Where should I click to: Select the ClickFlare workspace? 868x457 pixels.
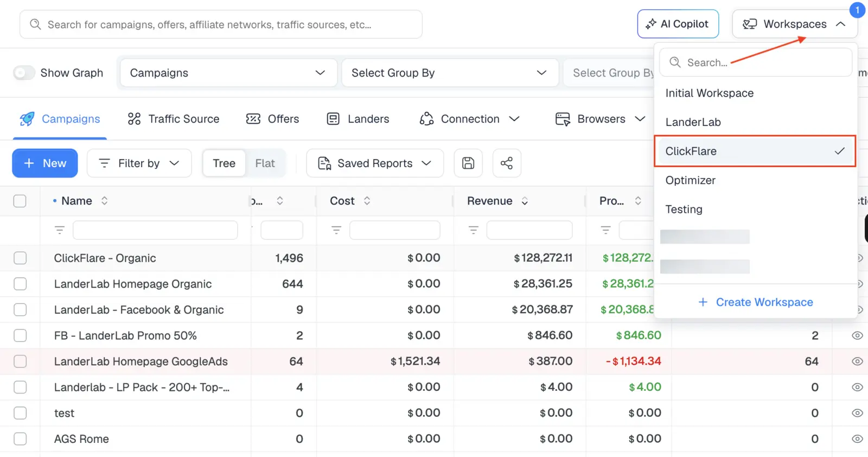tap(755, 151)
